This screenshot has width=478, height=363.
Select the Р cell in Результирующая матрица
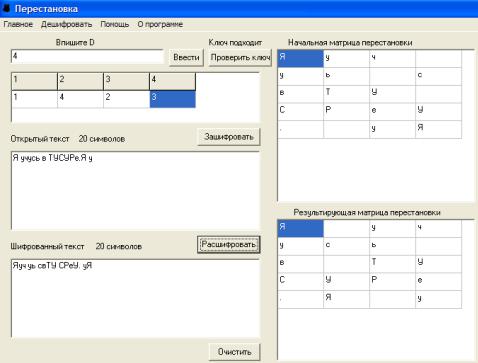pyautogui.click(x=392, y=282)
